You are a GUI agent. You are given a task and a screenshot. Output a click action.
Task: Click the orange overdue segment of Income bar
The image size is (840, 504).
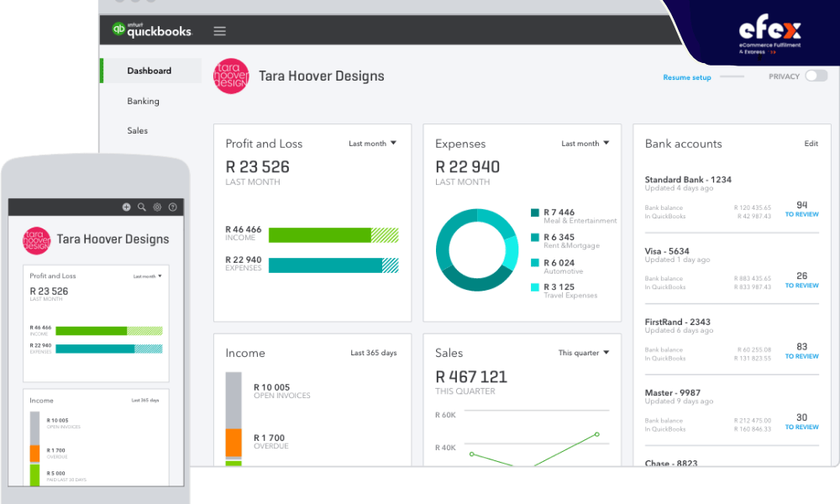[234, 443]
